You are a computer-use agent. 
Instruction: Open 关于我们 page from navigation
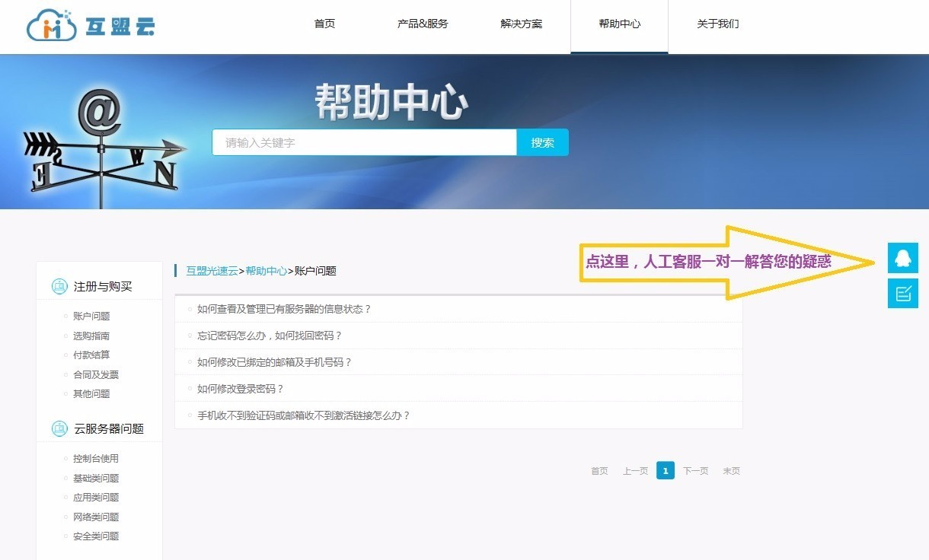(x=717, y=24)
